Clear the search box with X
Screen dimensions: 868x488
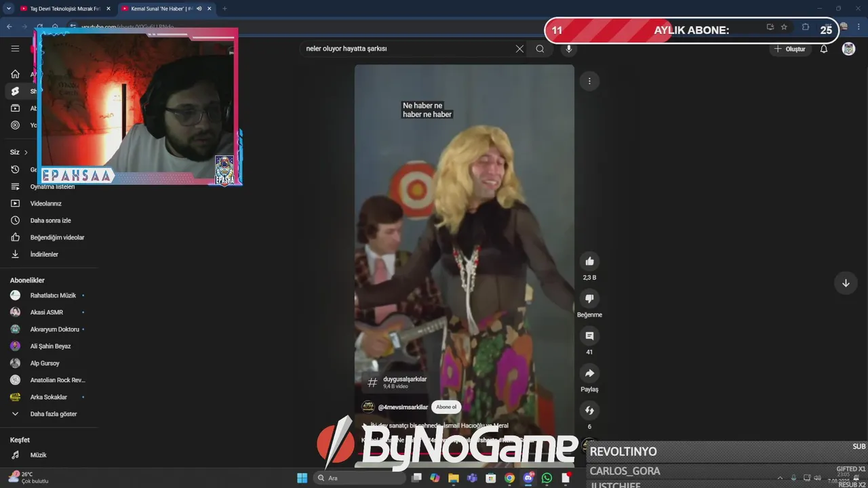[x=519, y=49]
